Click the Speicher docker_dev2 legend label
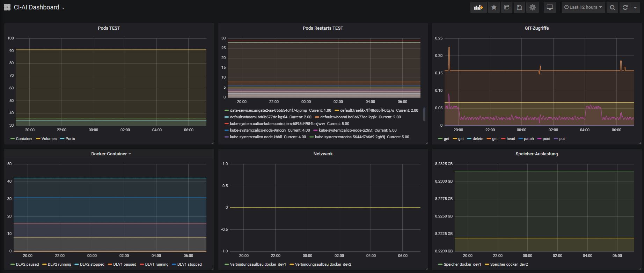This screenshot has height=273, width=644. pos(509,264)
